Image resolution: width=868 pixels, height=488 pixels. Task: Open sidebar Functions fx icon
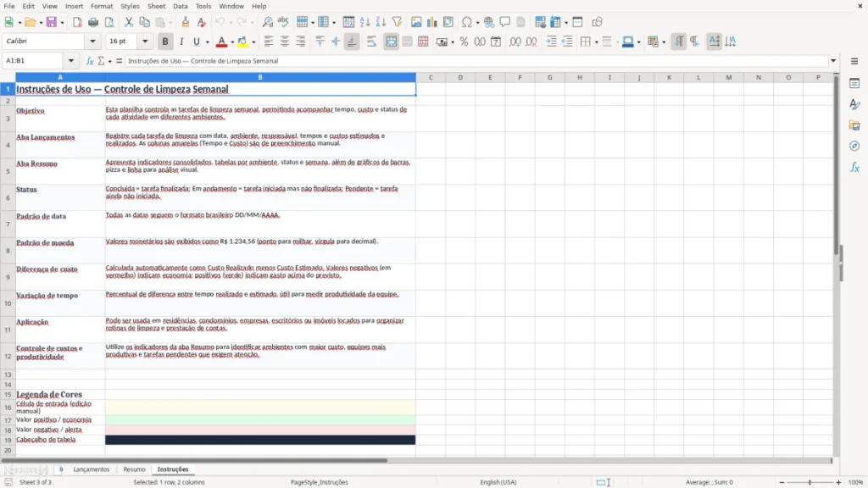[854, 167]
